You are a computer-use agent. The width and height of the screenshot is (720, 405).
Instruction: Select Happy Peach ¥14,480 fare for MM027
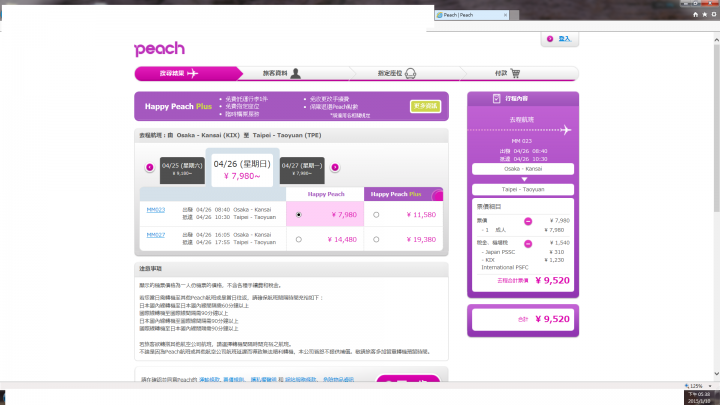[x=299, y=240]
